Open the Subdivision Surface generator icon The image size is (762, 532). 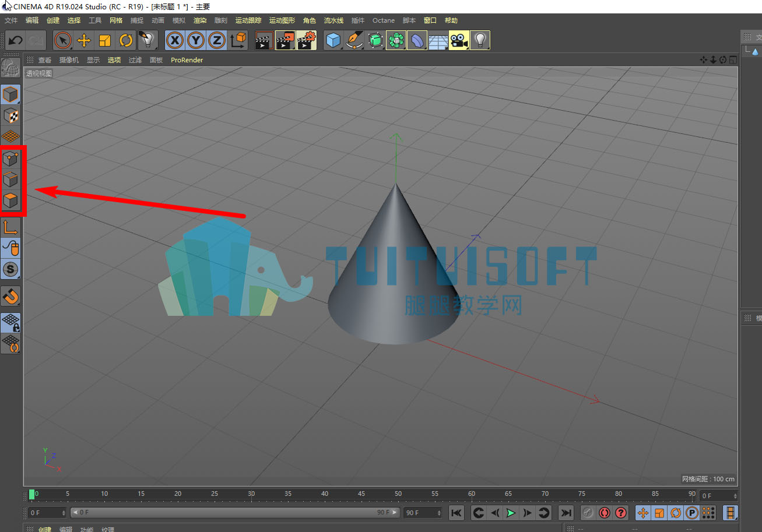375,40
